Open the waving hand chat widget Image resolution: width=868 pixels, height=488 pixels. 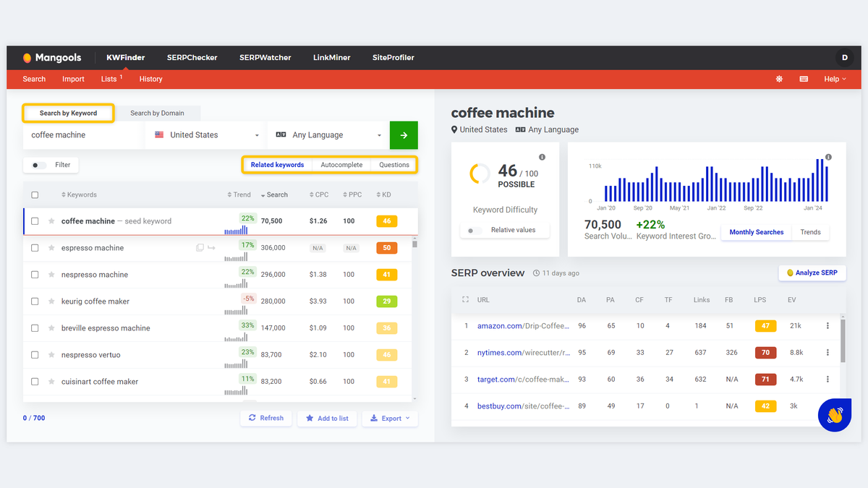coord(835,415)
